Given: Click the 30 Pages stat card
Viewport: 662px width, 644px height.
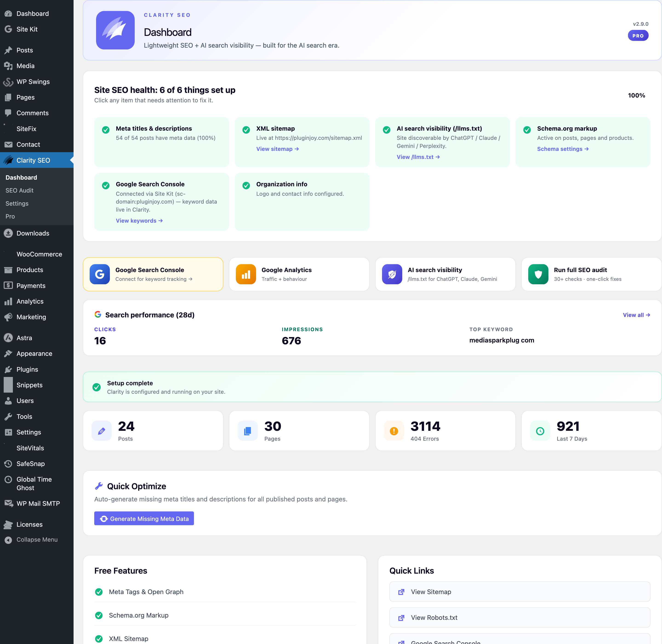Looking at the screenshot, I should (x=299, y=431).
